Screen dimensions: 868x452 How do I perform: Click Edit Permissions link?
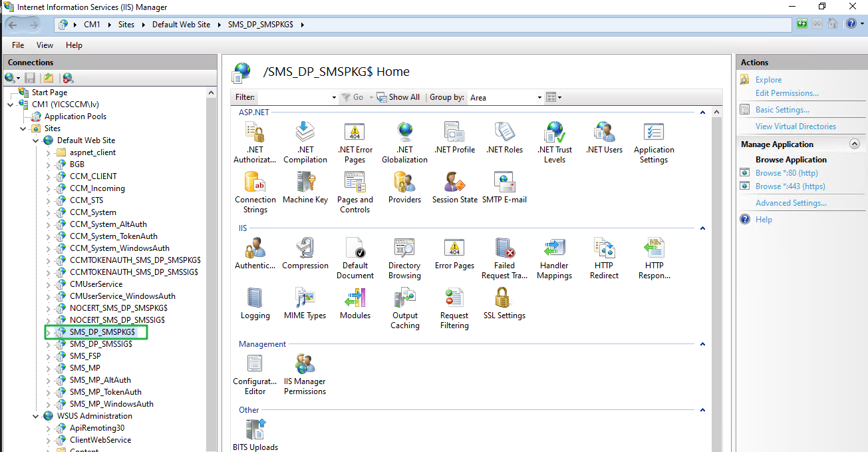coord(787,93)
